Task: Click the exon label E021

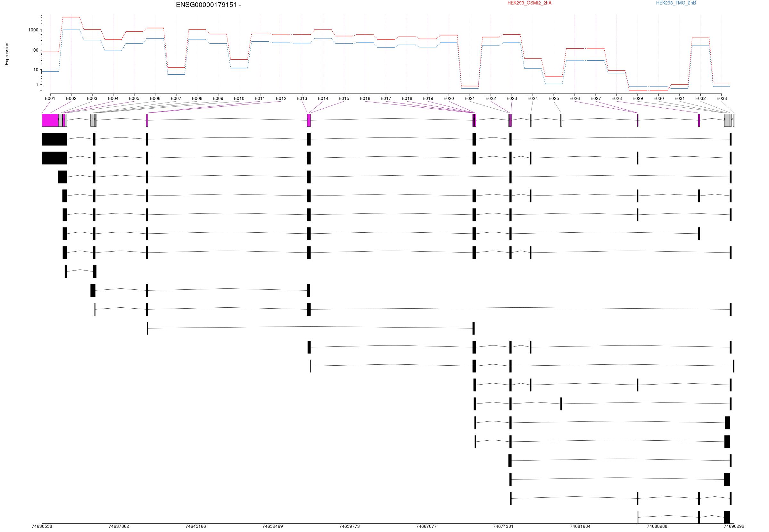Action: coord(469,99)
